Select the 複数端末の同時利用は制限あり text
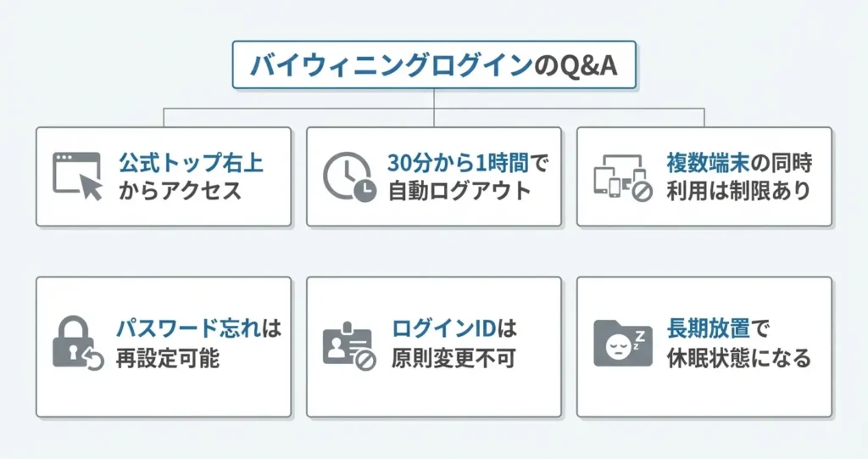The height and width of the screenshot is (459, 868). click(738, 176)
